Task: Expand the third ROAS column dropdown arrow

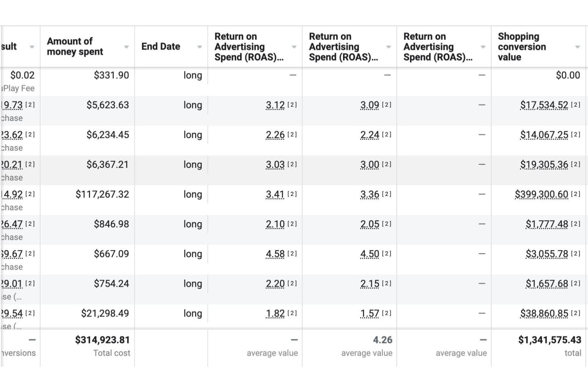Action: (x=483, y=47)
